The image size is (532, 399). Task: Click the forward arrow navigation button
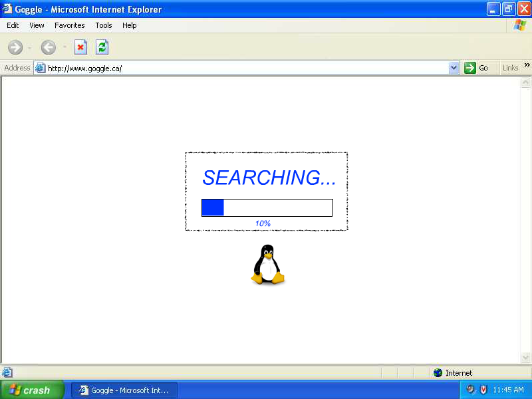tap(15, 47)
